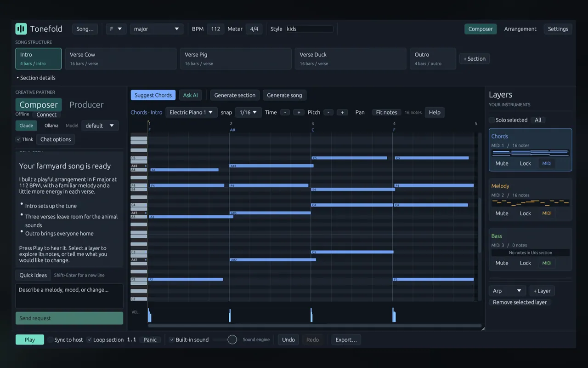
Task: Click the Tonefold logo icon
Action: 21,29
